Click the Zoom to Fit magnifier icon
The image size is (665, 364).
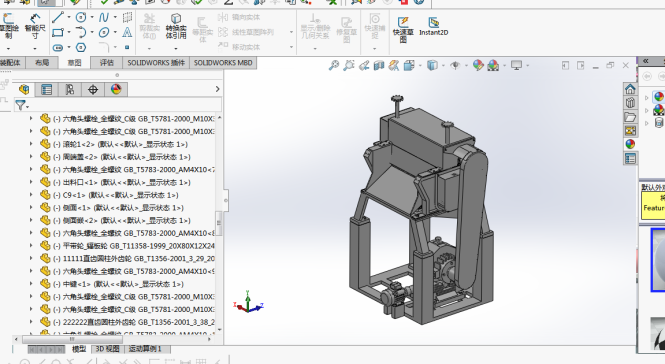[334, 65]
